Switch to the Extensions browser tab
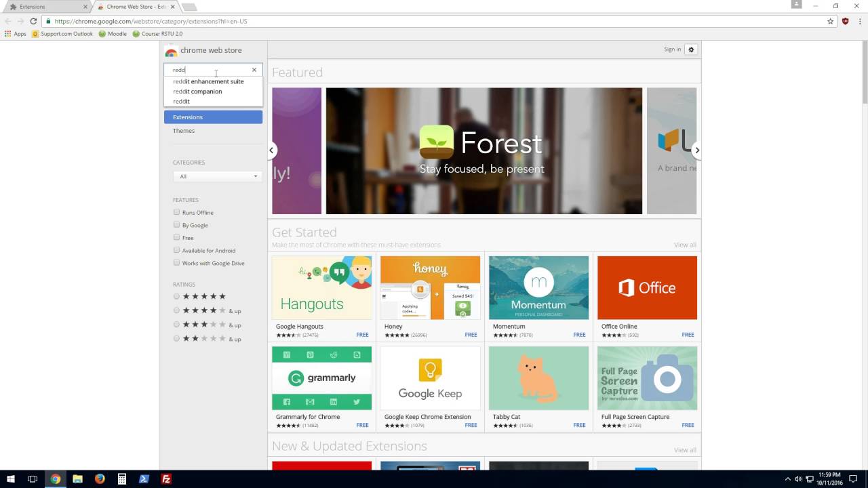This screenshot has width=868, height=488. pyautogui.click(x=47, y=7)
